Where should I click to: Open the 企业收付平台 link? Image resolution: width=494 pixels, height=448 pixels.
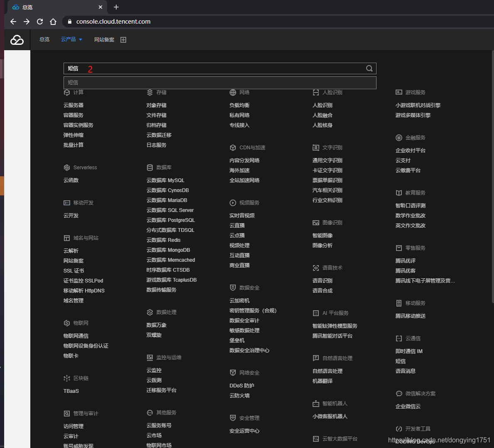411,151
